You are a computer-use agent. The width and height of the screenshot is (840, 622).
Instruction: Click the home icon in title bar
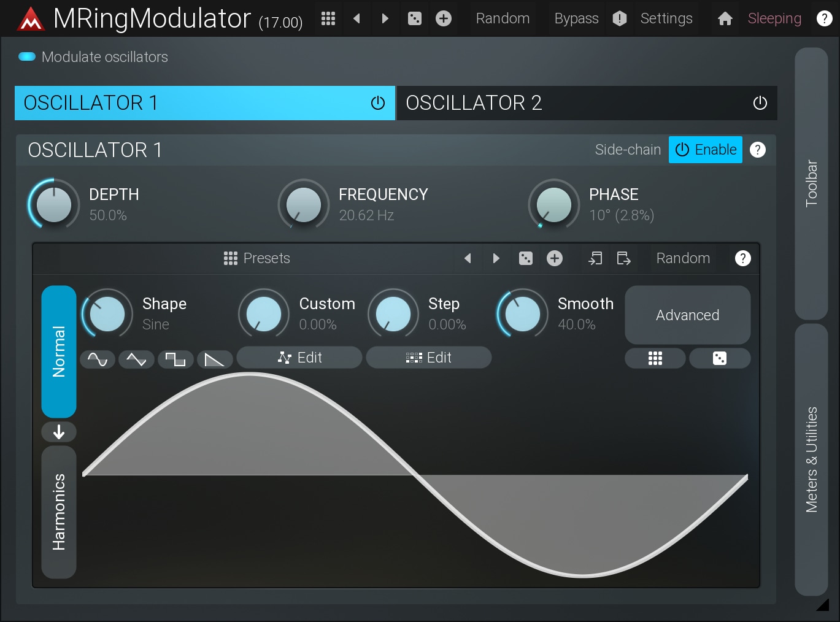pyautogui.click(x=725, y=18)
